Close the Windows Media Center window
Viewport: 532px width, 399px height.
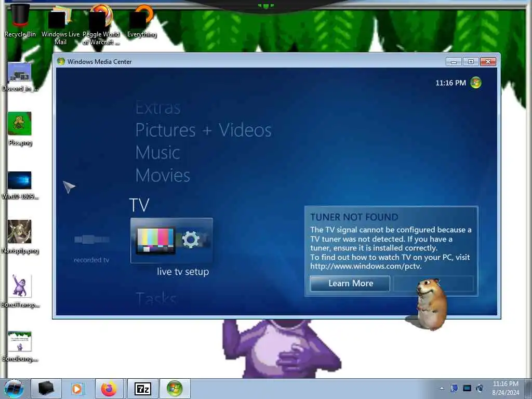coord(488,61)
